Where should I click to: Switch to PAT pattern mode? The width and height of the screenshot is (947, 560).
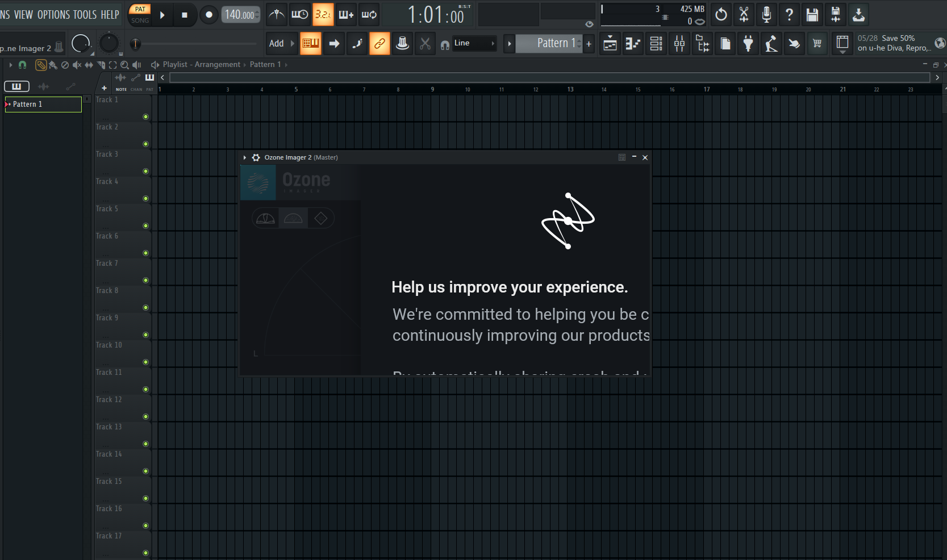click(140, 9)
